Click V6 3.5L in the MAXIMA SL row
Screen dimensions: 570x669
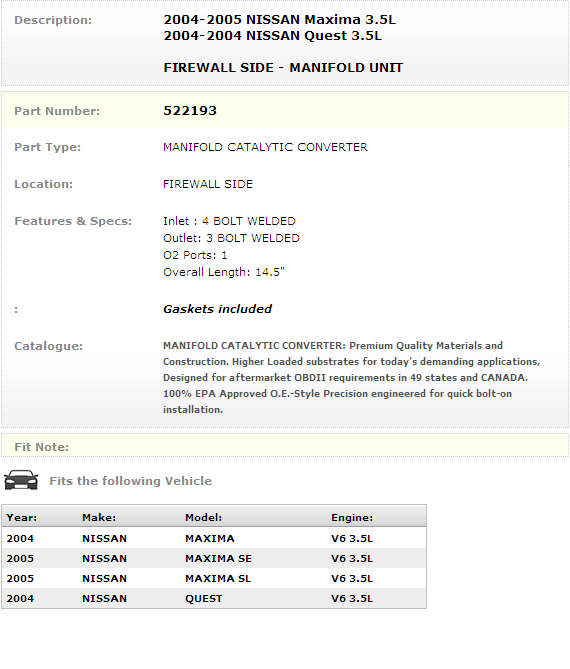[352, 579]
